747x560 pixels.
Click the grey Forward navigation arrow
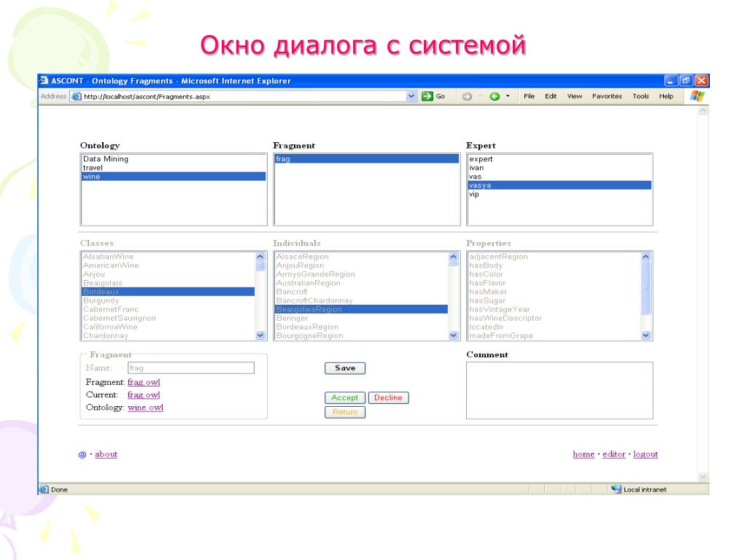tap(467, 96)
